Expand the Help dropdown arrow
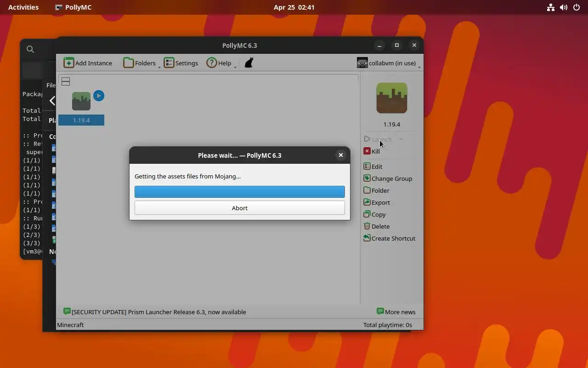Image resolution: width=588 pixels, height=368 pixels. [x=235, y=67]
